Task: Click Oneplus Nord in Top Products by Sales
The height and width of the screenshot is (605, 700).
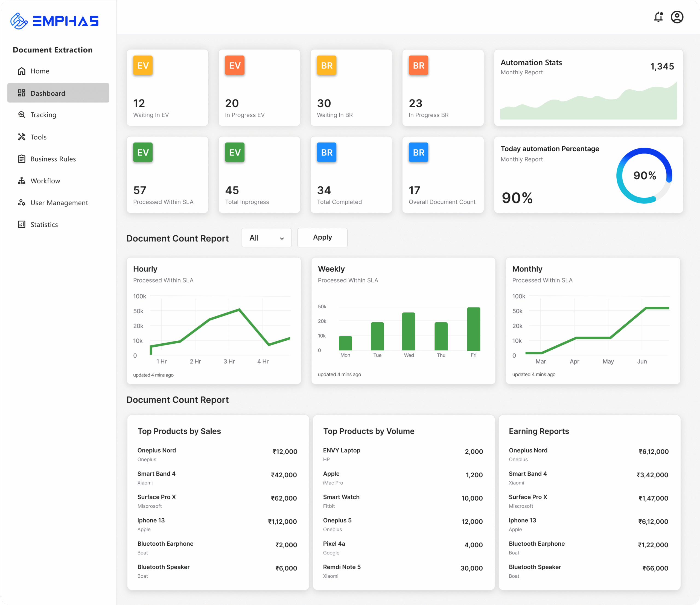Action: [156, 450]
